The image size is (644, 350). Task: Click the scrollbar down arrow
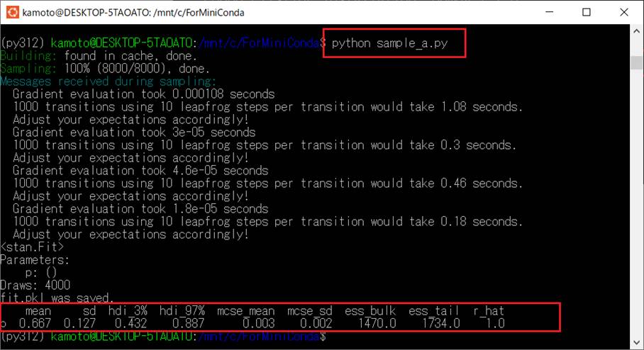point(637,342)
